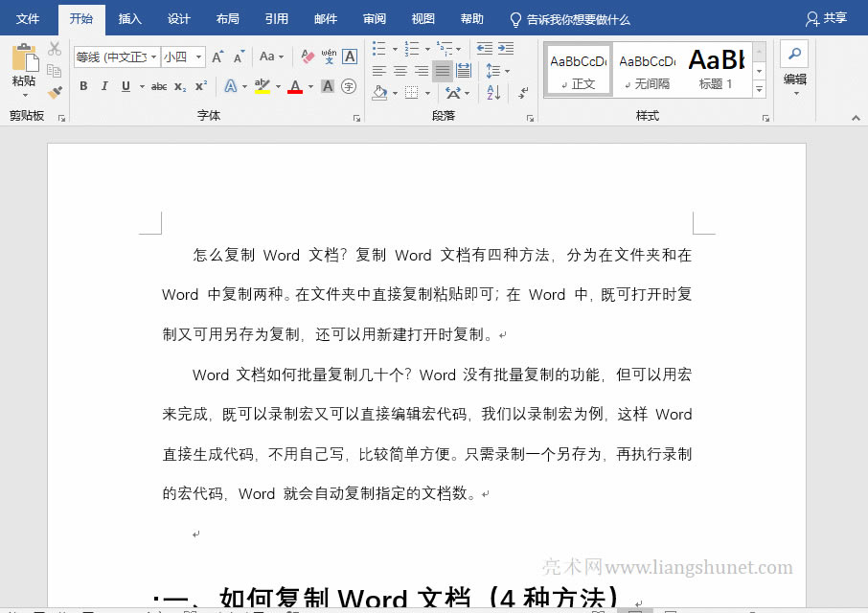Screen dimensions: 868x613
Task: Open the Font Color dropdown arrow
Action: [x=310, y=87]
